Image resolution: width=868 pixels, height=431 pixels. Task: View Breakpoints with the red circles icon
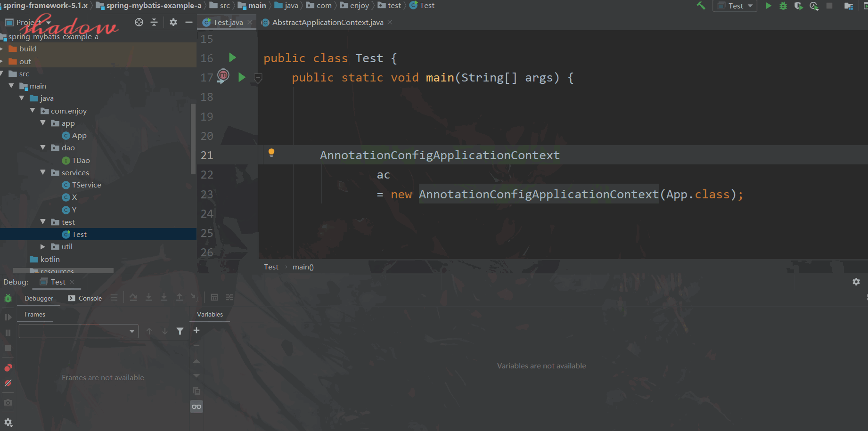(8, 368)
